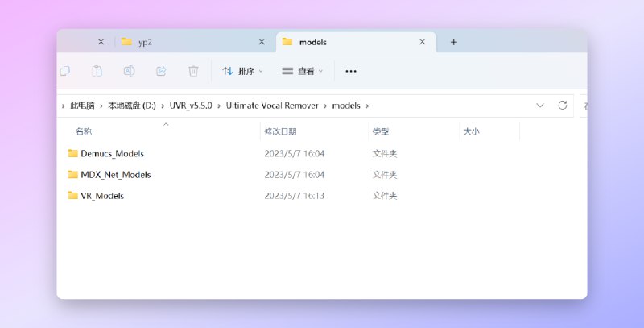Sort by 修改日期 column header
The height and width of the screenshot is (328, 644).
pos(280,131)
